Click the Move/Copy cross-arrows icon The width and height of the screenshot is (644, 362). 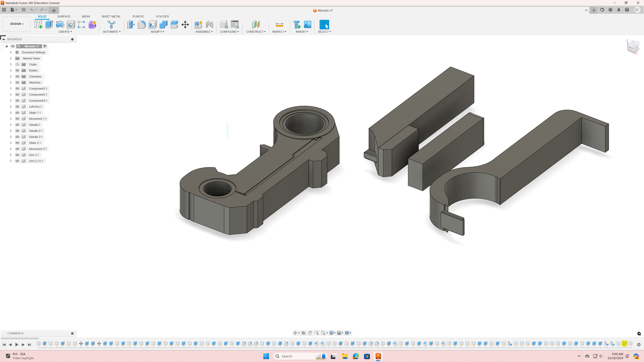[x=185, y=24]
